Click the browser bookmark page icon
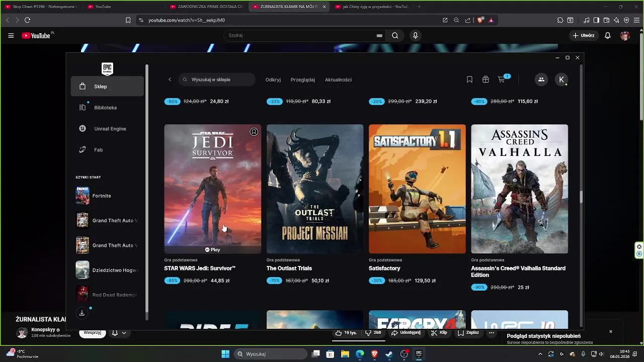The height and width of the screenshot is (362, 644). pyautogui.click(x=128, y=20)
